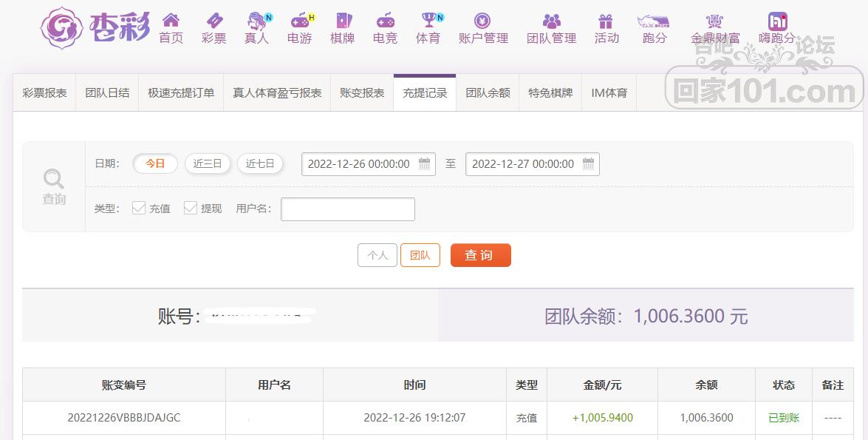Screen dimensions: 868x440
Task: Click the 用户名 column header
Action: [274, 385]
